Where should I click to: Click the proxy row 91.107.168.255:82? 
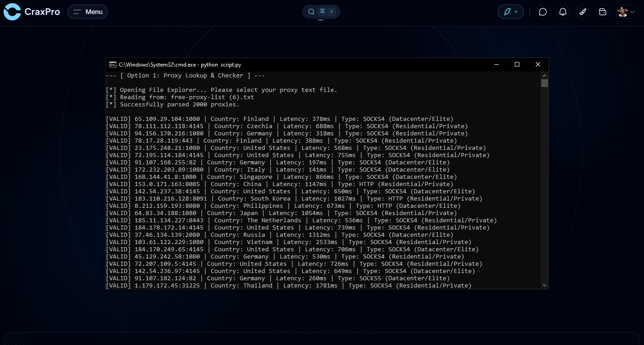(x=278, y=163)
